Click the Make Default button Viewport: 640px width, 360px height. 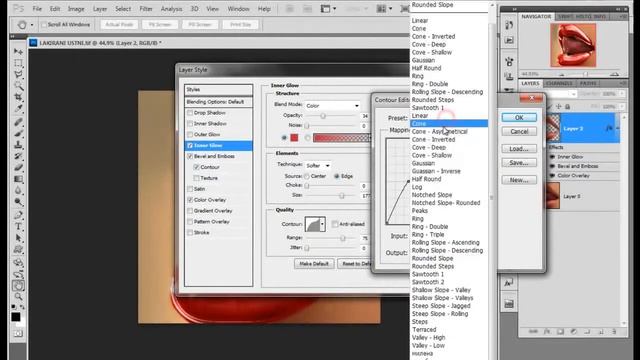pos(314,264)
